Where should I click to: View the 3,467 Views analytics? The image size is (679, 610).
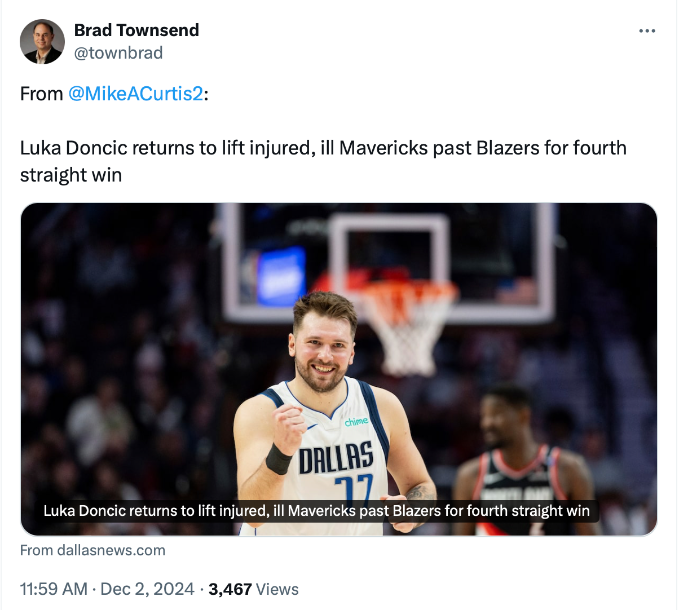click(254, 589)
